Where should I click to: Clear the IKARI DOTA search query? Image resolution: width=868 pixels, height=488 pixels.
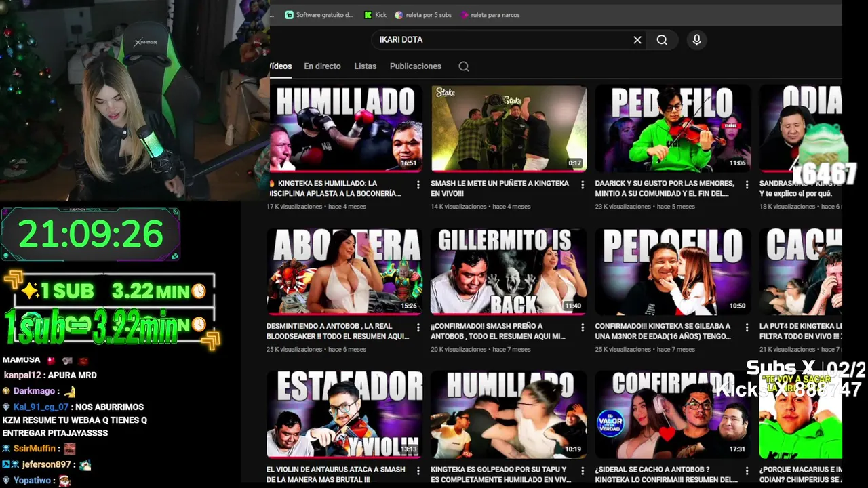[637, 40]
